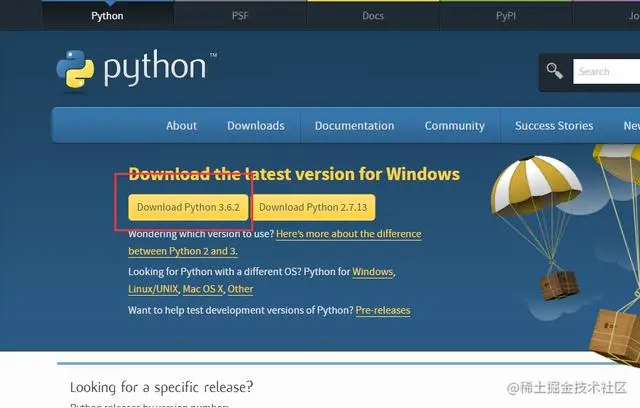The height and width of the screenshot is (408, 640).
Task: Focus the Search input field
Action: point(607,71)
